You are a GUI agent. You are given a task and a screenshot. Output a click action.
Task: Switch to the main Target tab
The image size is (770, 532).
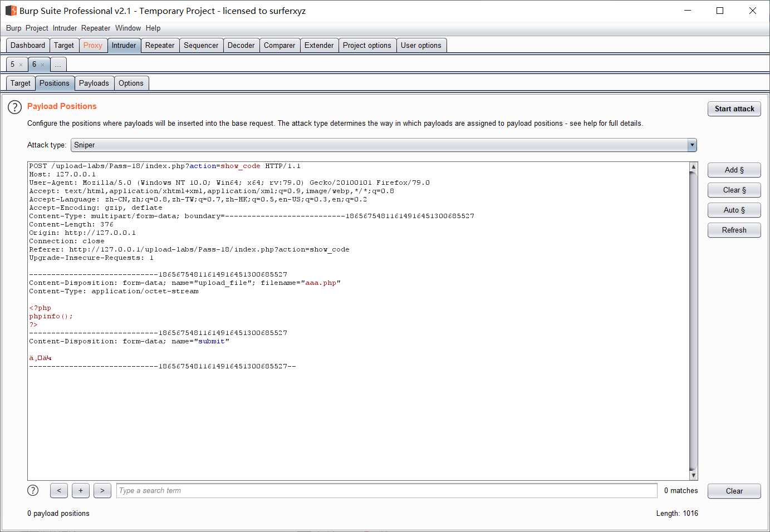tap(64, 46)
